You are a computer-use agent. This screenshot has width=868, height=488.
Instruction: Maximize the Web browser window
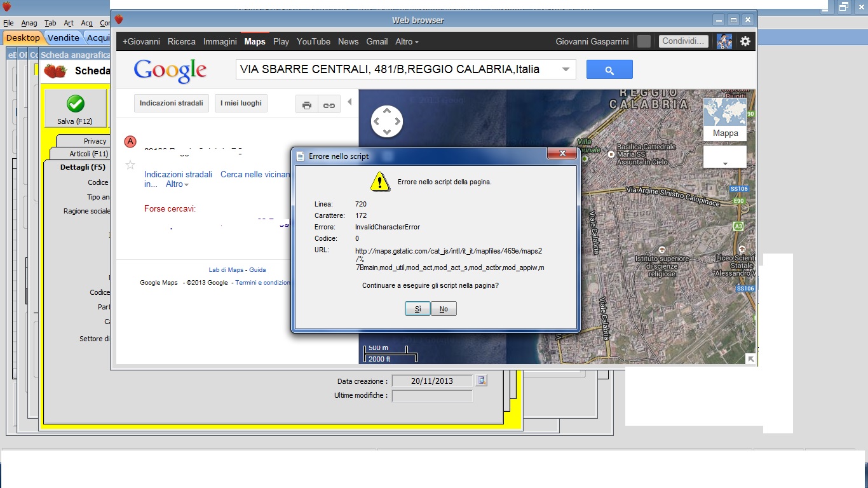(x=733, y=20)
